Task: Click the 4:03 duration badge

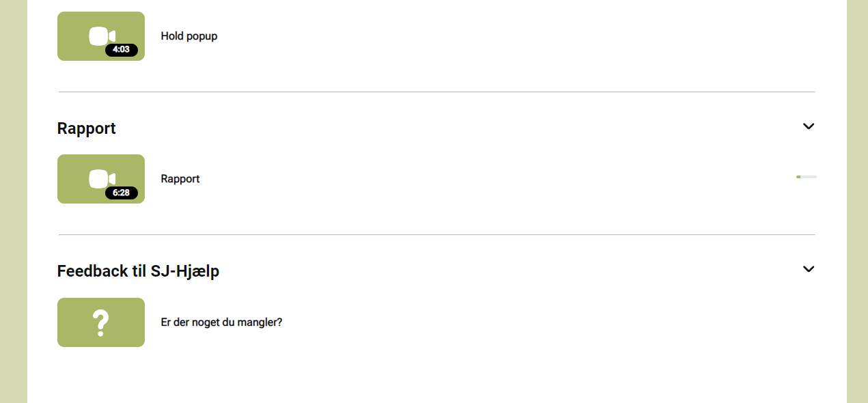Action: [x=122, y=50]
